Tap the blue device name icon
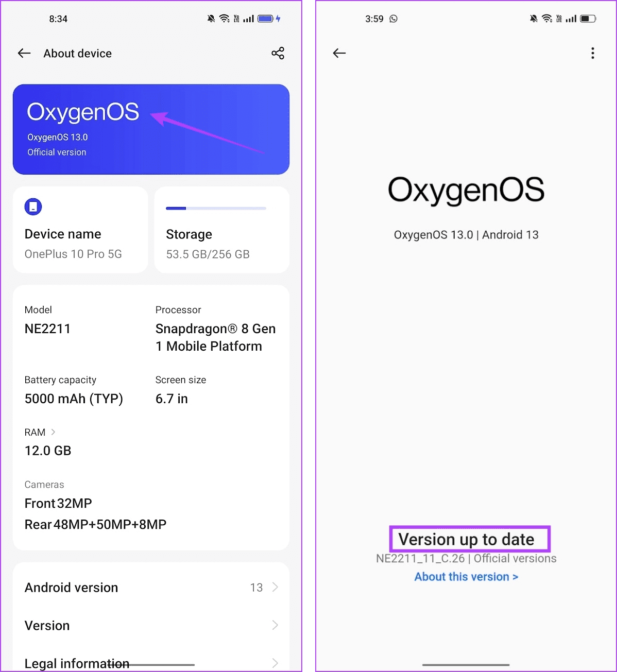 [x=33, y=207]
